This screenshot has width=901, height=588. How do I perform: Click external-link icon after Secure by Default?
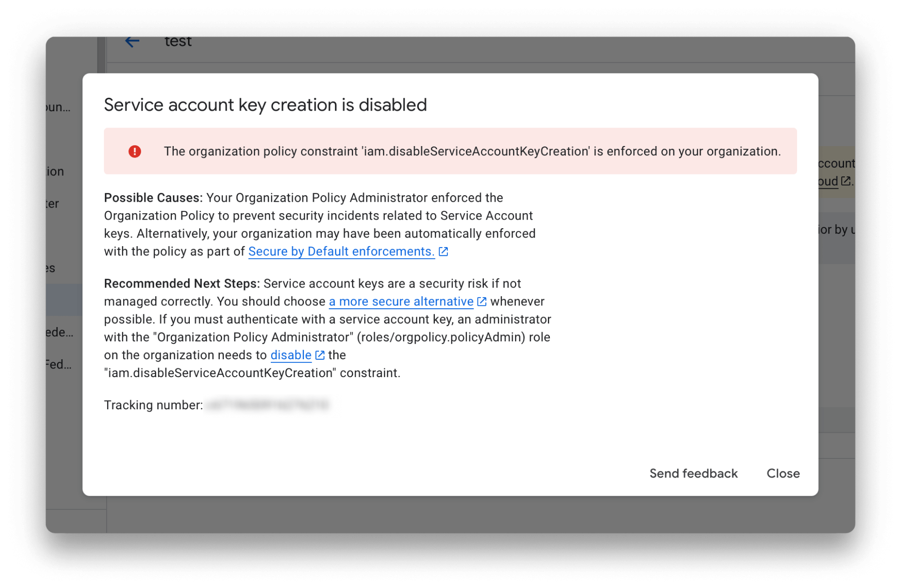point(443,252)
